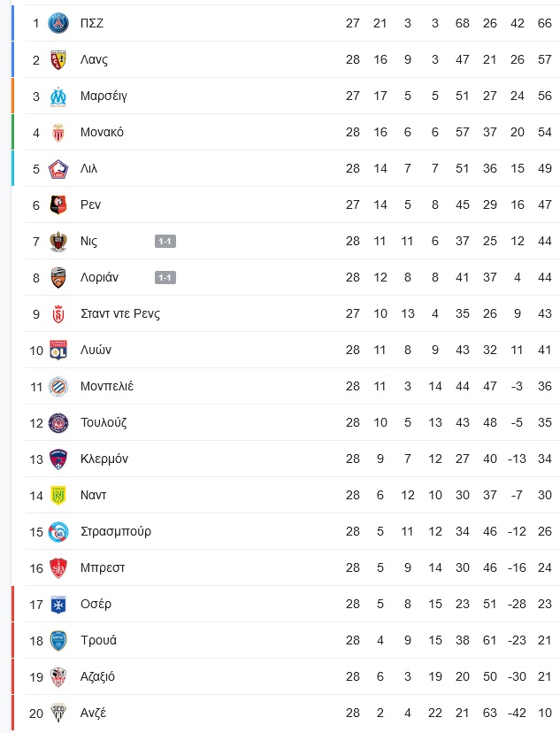560x733 pixels.
Task: Open the Μονπελιέ team name link
Action: tap(107, 386)
